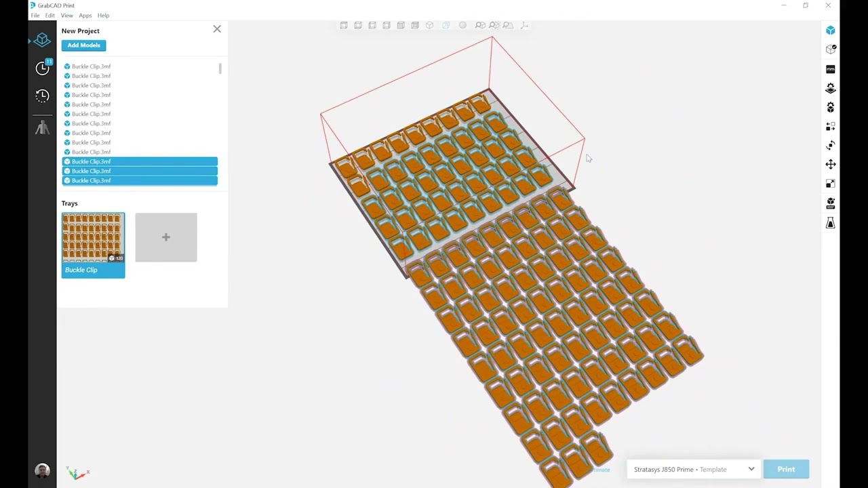Click the Analysis mode cube with checkmark
The width and height of the screenshot is (868, 488).
point(830,49)
